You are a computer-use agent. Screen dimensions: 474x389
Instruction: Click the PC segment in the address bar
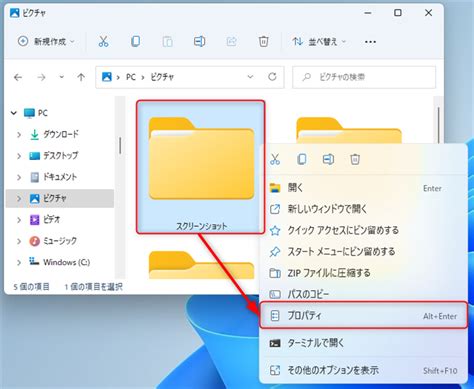(x=131, y=77)
